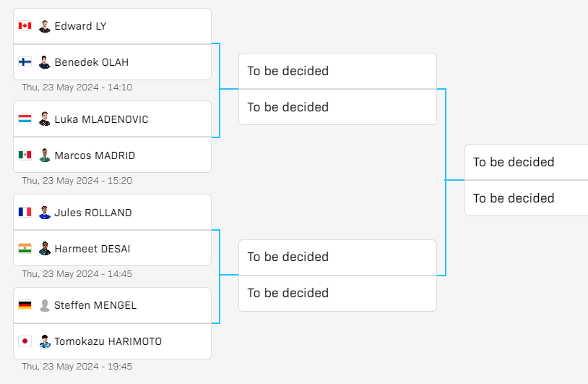This screenshot has width=588, height=384.
Task: Click the Japan flag beside Tomokazu HARIMOTO
Action: pyautogui.click(x=25, y=341)
